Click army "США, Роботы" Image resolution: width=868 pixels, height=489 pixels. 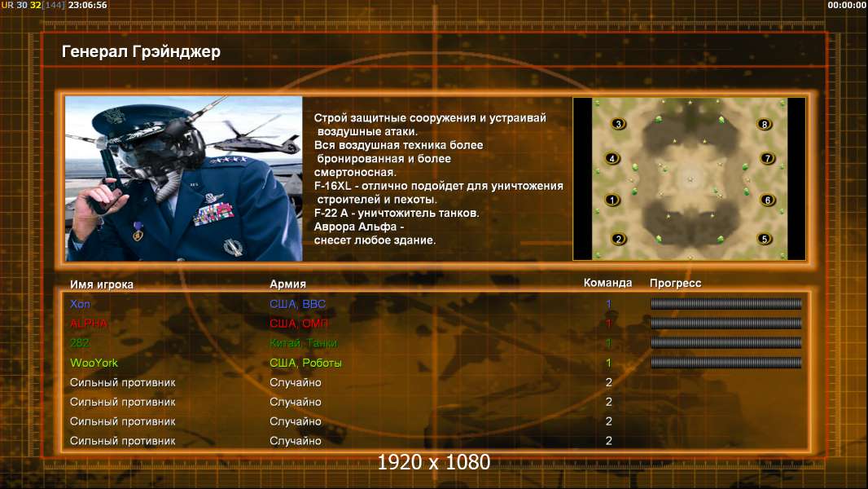305,363
